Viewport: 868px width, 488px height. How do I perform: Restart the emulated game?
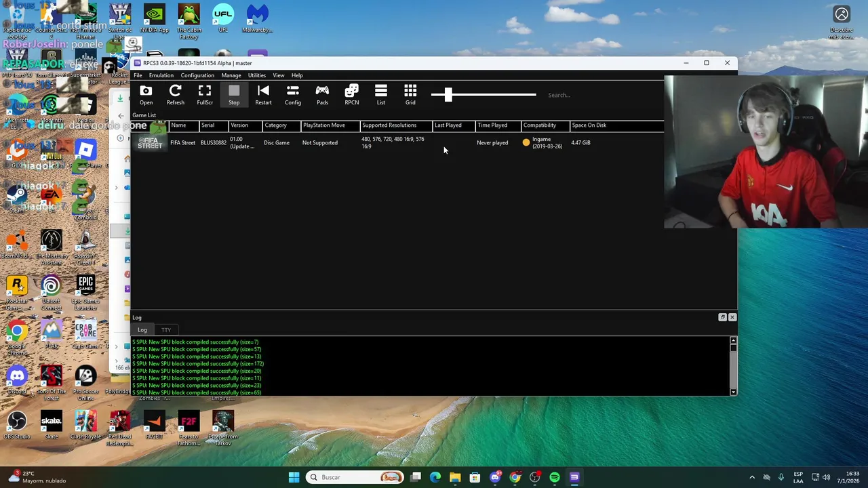coord(263,95)
